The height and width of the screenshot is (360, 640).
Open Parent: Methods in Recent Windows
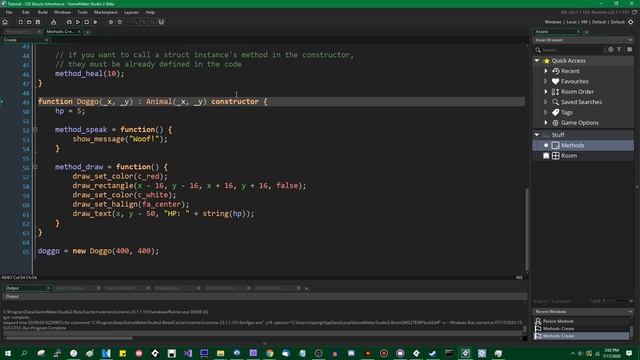(558, 321)
